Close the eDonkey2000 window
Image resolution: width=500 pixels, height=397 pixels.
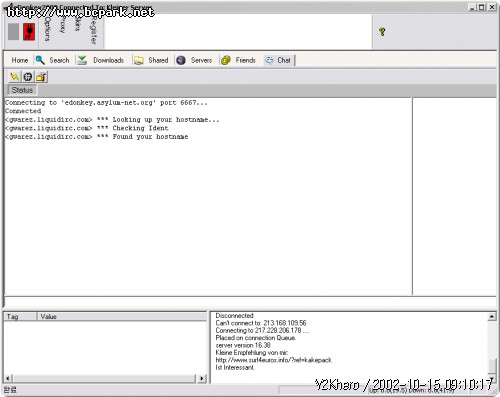(x=492, y=7)
